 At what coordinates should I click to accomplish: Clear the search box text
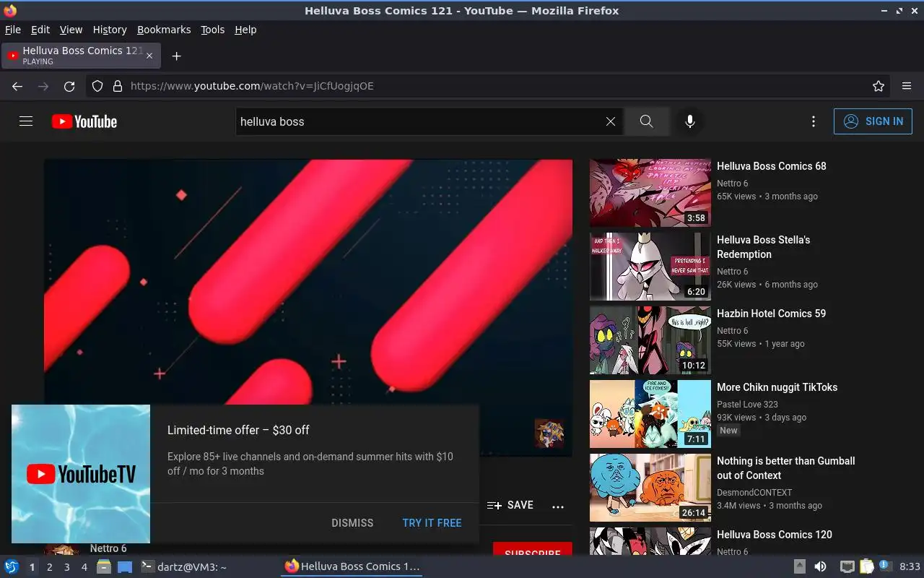tap(611, 121)
